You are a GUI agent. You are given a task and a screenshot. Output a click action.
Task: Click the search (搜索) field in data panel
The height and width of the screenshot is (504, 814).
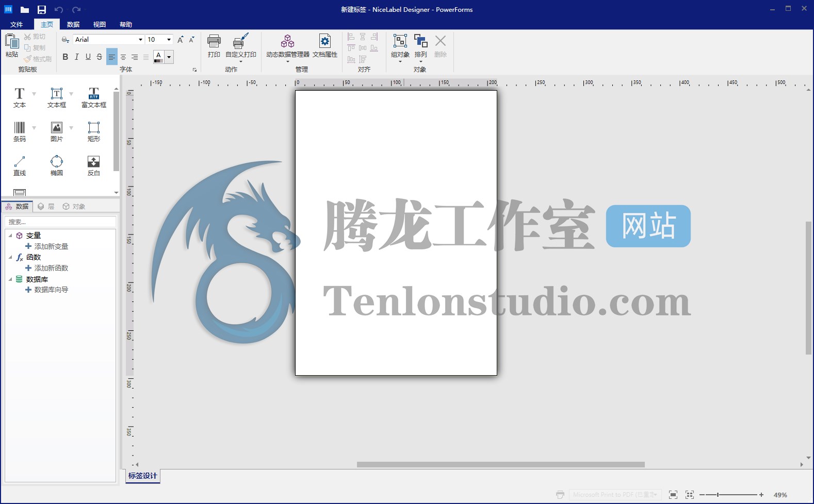[x=60, y=222]
